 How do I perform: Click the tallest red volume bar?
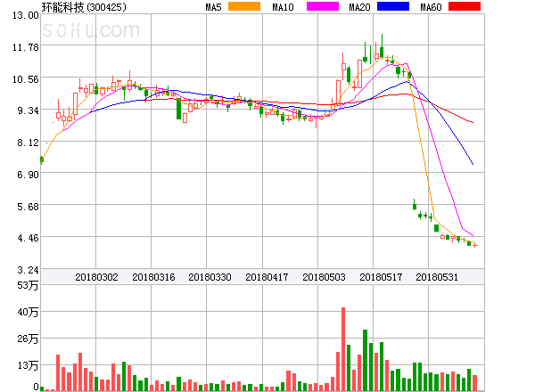[343, 349]
